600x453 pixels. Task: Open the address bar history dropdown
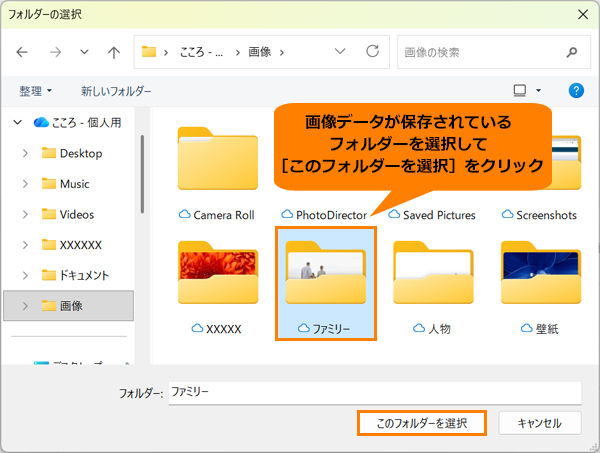coord(343,51)
